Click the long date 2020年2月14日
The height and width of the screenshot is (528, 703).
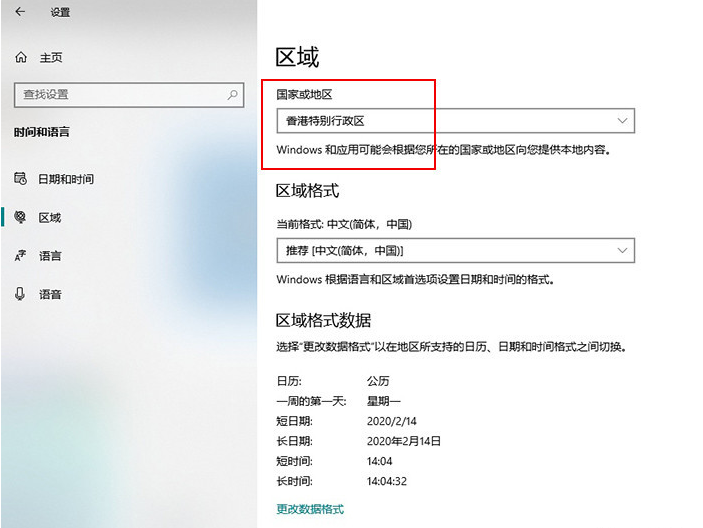[404, 441]
